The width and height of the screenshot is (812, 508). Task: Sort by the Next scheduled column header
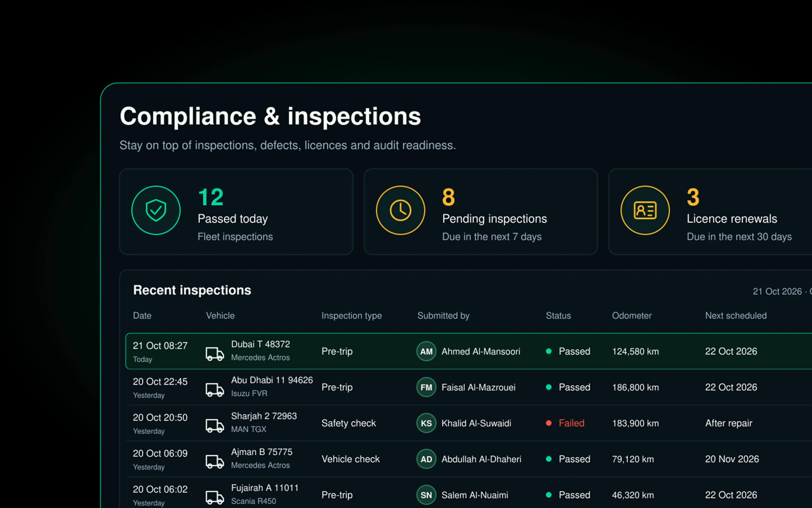(x=736, y=316)
